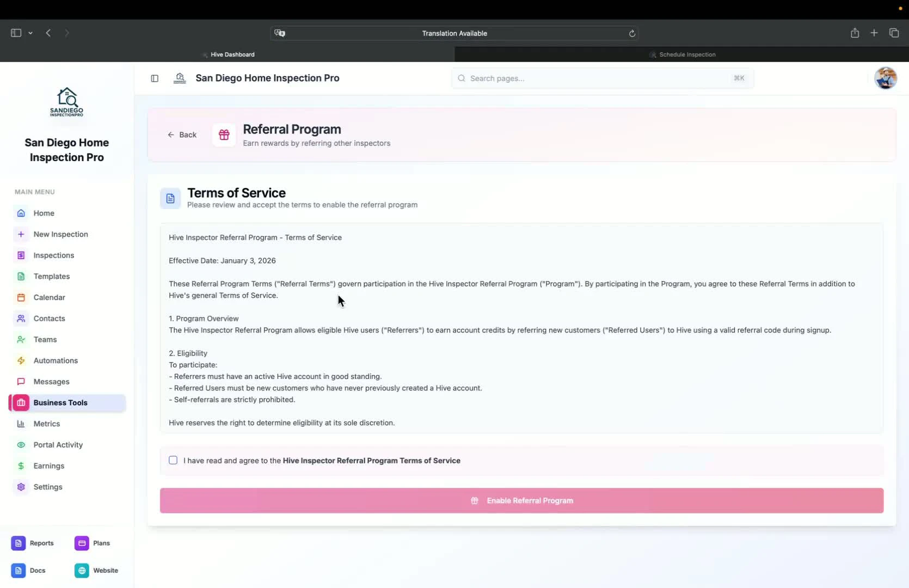This screenshot has height=588, width=909.
Task: Click the Search pages input field
Action: (602, 78)
